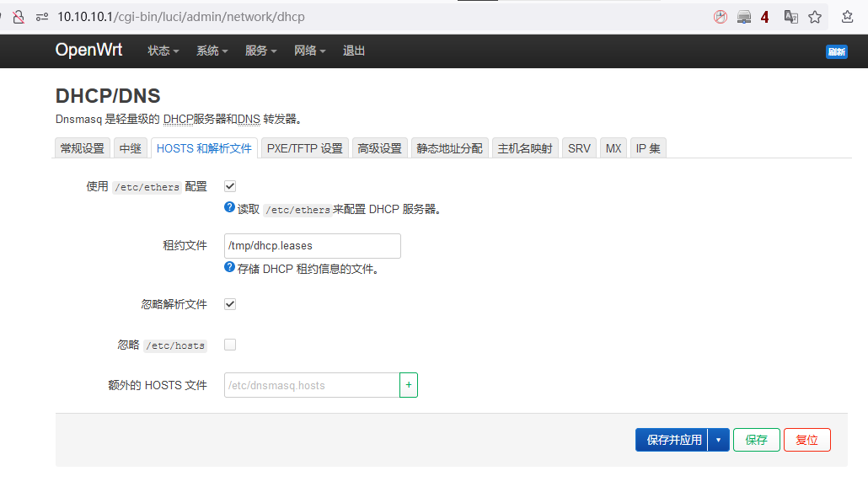Image resolution: width=868 pixels, height=487 pixels.
Task: Open the 网络 dropdown menu
Action: coord(310,51)
